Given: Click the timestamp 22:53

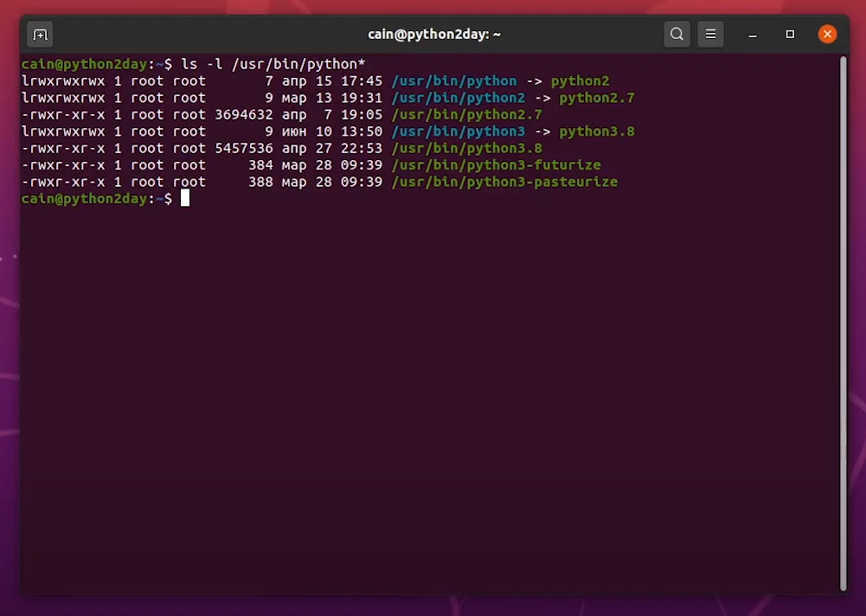Looking at the screenshot, I should point(362,149).
